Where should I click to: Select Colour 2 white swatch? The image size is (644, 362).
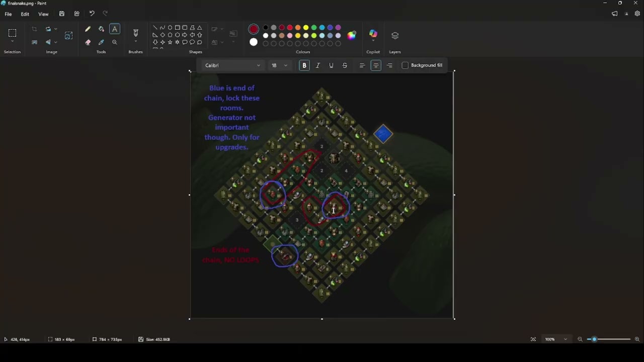254,42
